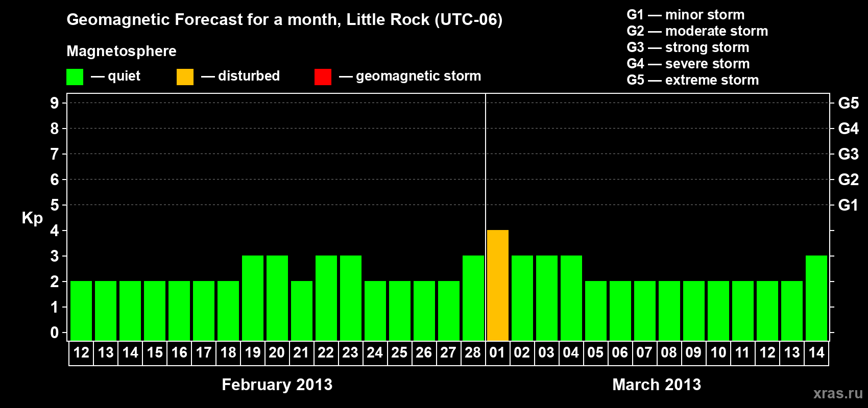Viewport: 868px width, 408px height.
Task: Click the green quiet legend swatch
Action: tap(75, 77)
